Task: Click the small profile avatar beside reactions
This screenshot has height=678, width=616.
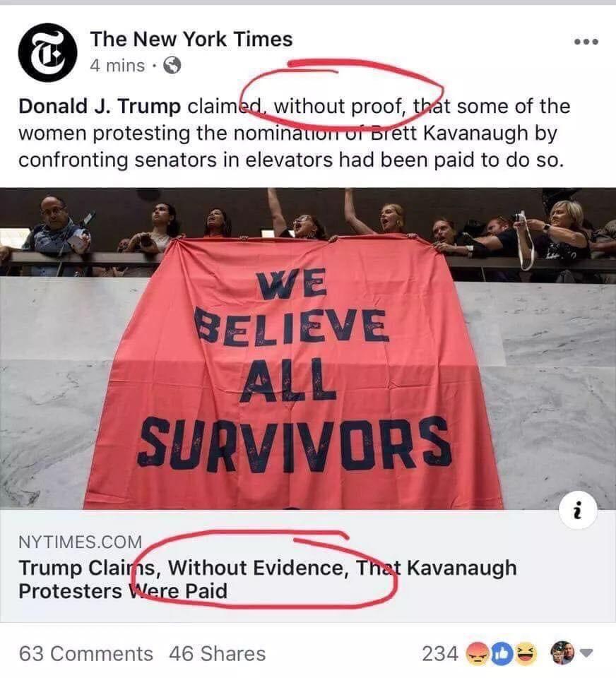Action: coord(562,653)
